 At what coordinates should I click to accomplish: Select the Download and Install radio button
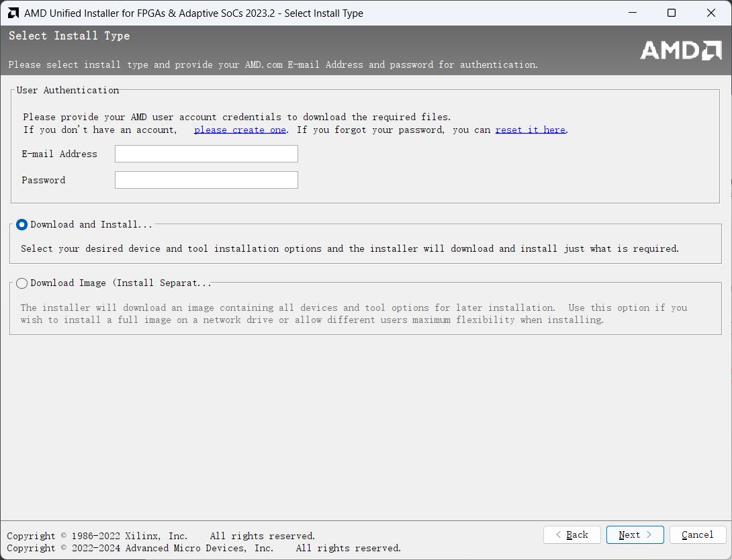tap(22, 225)
